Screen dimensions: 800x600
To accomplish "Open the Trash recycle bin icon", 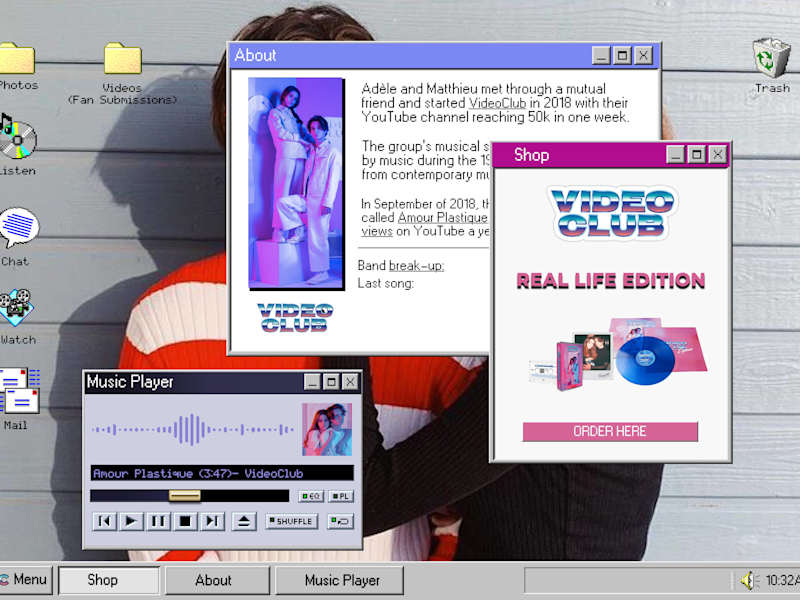I will pyautogui.click(x=771, y=58).
